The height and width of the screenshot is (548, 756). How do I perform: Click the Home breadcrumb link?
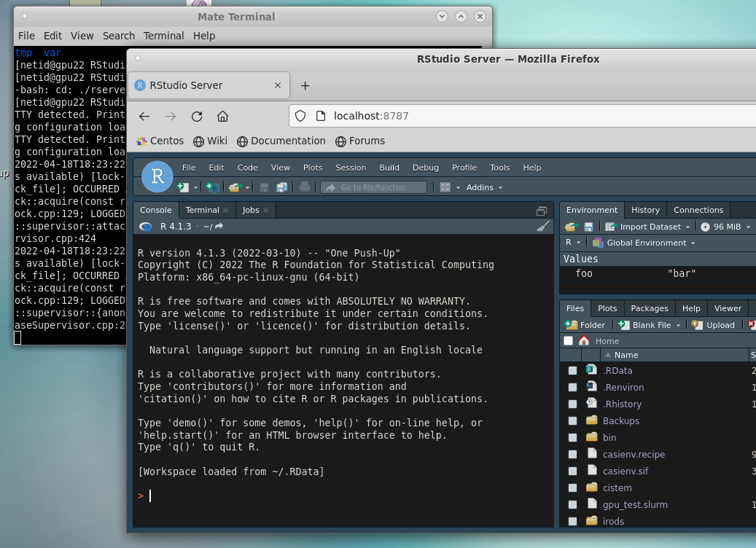click(607, 341)
